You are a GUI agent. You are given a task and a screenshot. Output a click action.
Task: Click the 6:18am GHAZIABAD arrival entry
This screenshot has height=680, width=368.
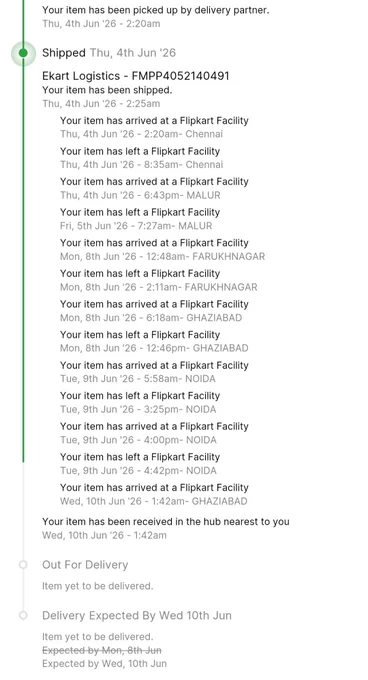coord(154,311)
